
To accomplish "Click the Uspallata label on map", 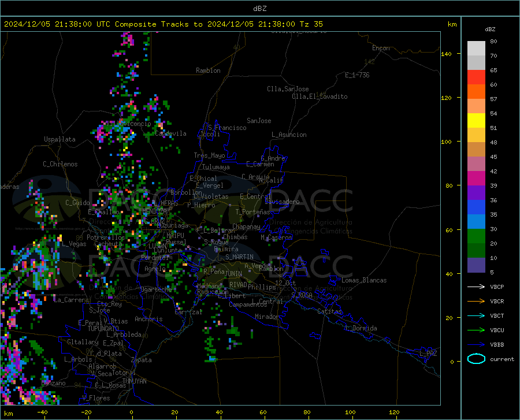I will click(x=60, y=139).
